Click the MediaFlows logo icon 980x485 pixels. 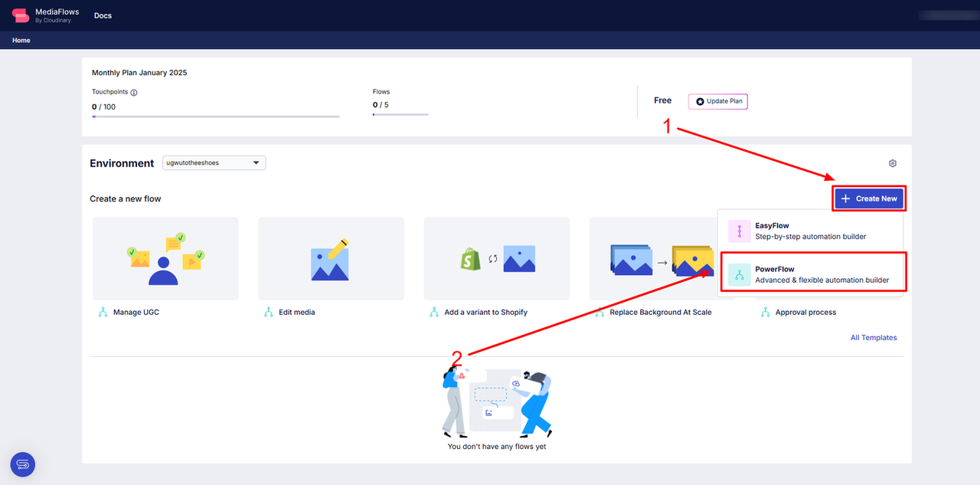(21, 15)
